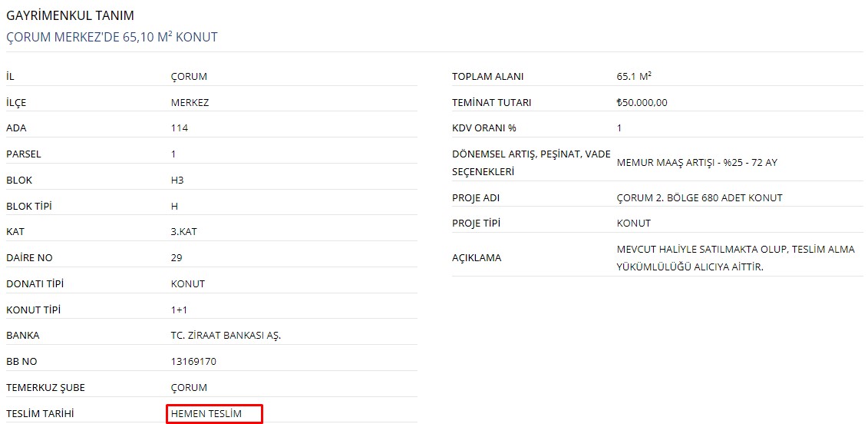Select the TOPLAM ALANI value 65.1 M²
The image size is (868, 424).
point(634,77)
